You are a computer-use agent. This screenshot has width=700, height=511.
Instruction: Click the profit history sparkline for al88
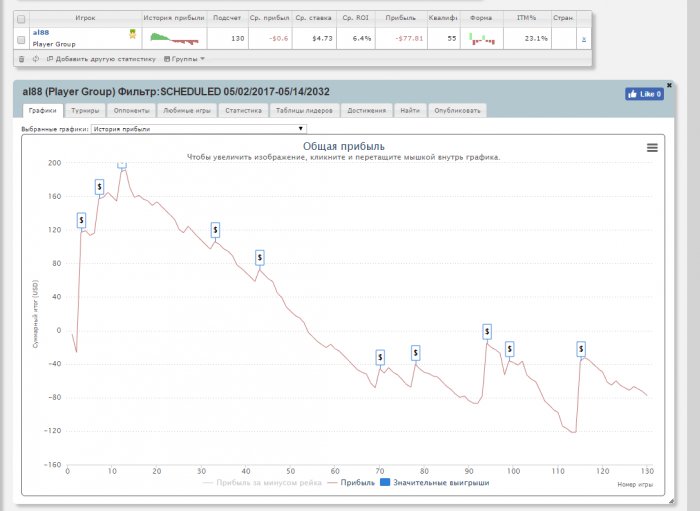[173, 38]
